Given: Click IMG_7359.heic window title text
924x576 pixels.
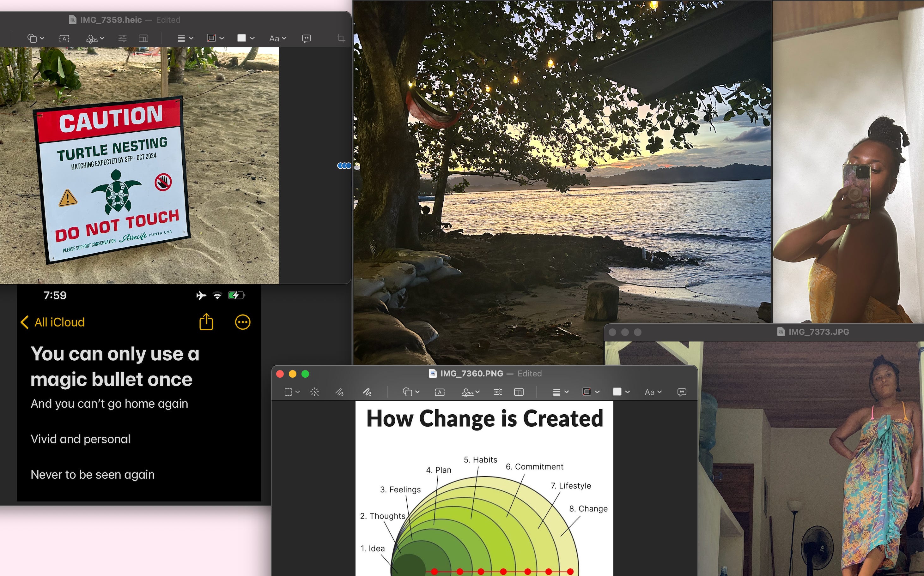Looking at the screenshot, I should (x=111, y=20).
